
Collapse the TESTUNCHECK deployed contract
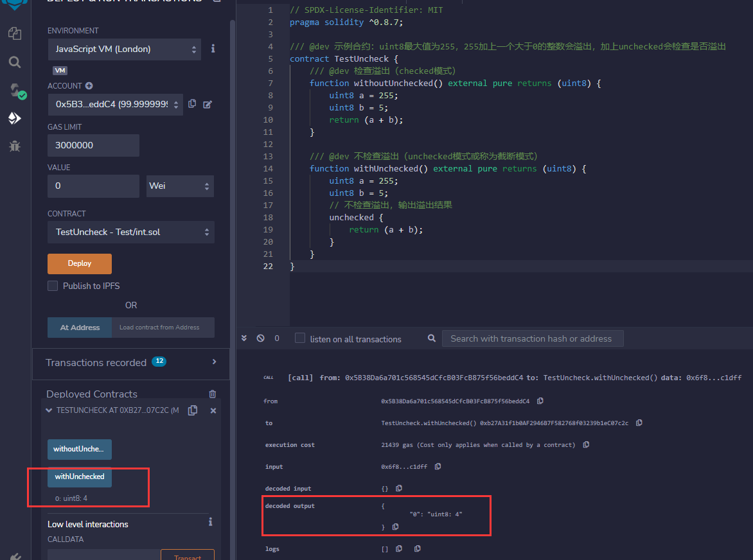pyautogui.click(x=48, y=410)
